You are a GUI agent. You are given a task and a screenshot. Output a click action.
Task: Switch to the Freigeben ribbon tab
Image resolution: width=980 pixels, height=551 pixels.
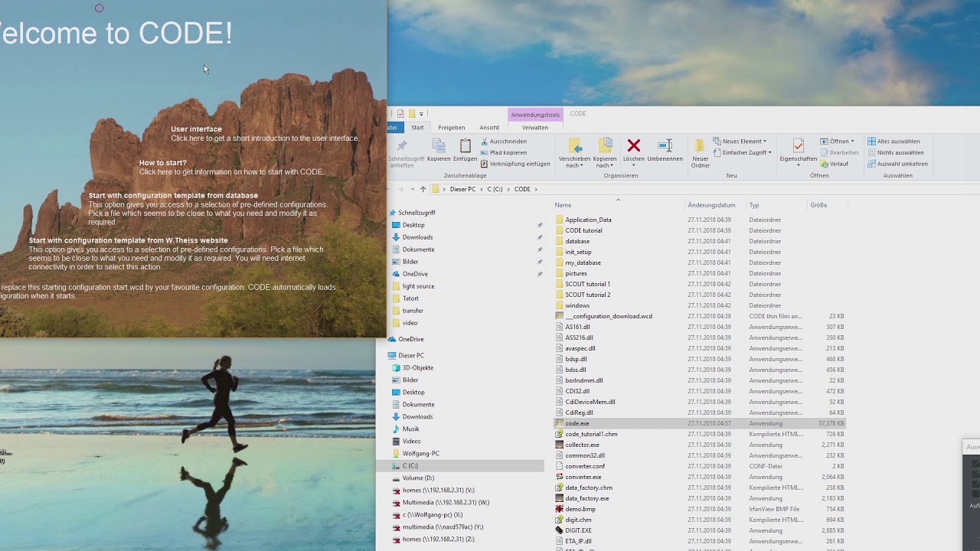pyautogui.click(x=452, y=128)
